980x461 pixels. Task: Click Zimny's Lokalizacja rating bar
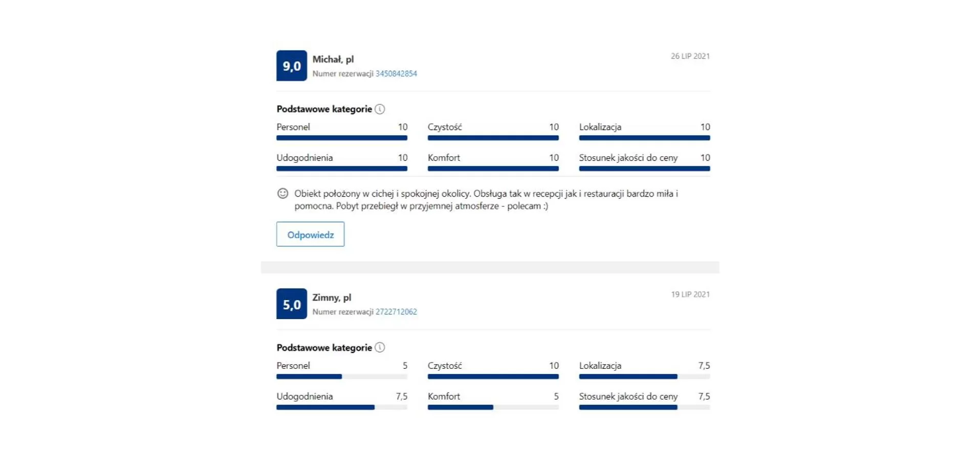pyautogui.click(x=644, y=376)
